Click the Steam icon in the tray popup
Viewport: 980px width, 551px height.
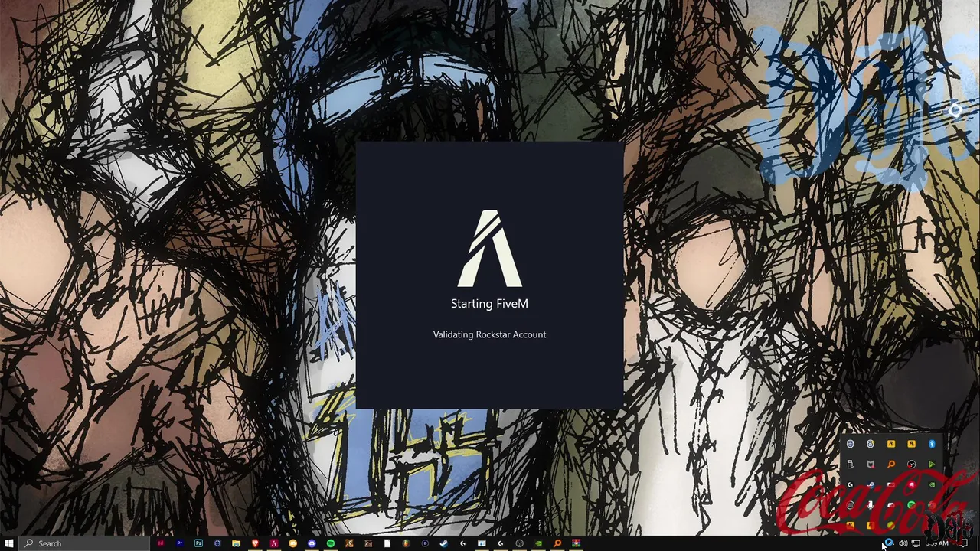[871, 484]
